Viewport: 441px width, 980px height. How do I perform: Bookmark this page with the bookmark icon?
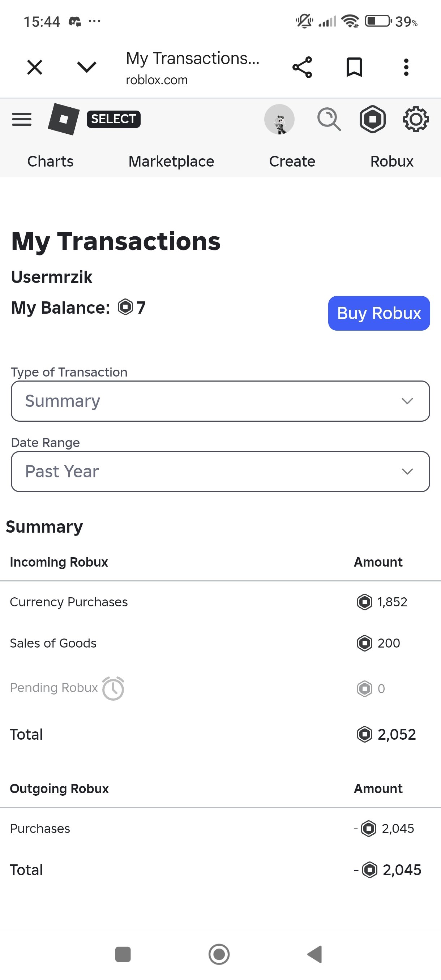[x=354, y=67]
